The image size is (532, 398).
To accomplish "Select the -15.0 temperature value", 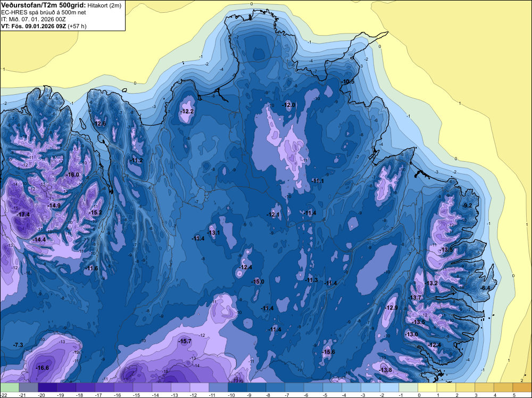I will [258, 281].
